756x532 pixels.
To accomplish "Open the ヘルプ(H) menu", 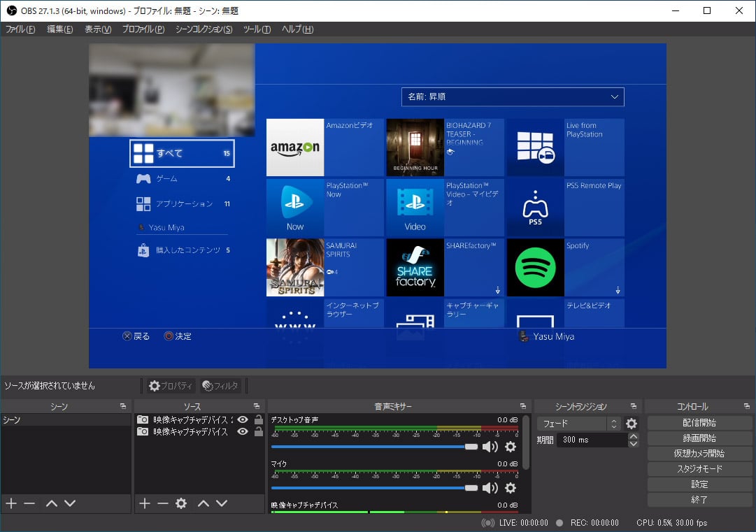I will [297, 29].
